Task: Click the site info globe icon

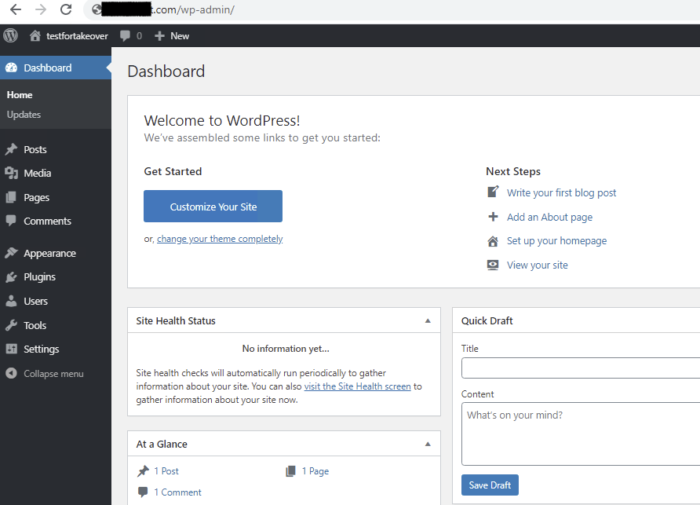Action: point(96,9)
